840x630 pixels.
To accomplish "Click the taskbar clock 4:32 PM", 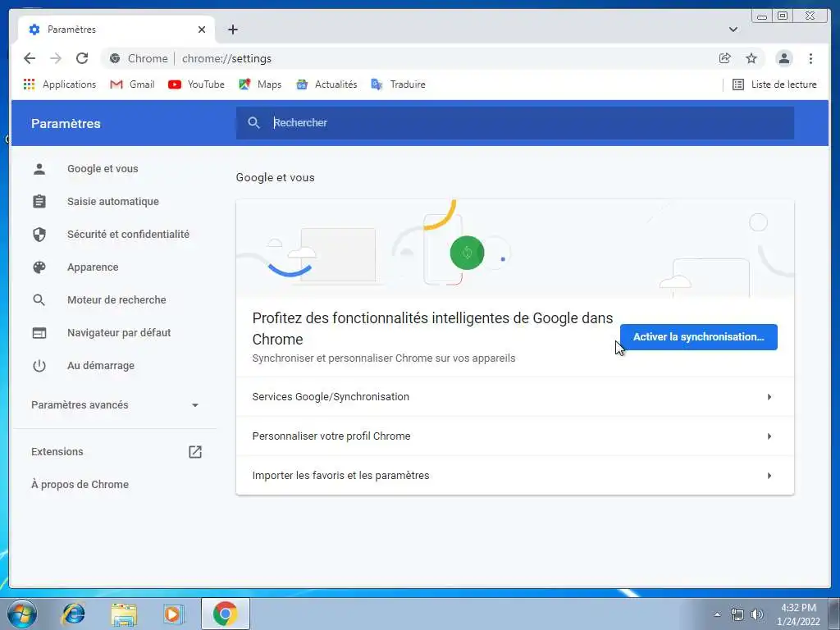I will tap(798, 608).
